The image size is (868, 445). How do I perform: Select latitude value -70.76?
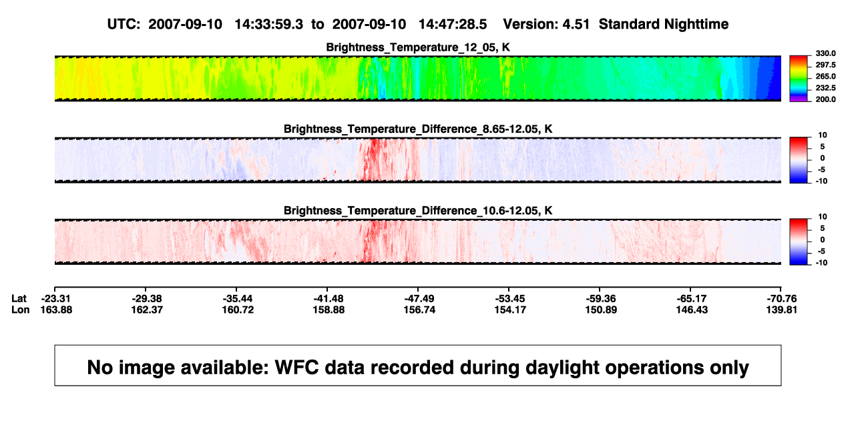pos(782,298)
